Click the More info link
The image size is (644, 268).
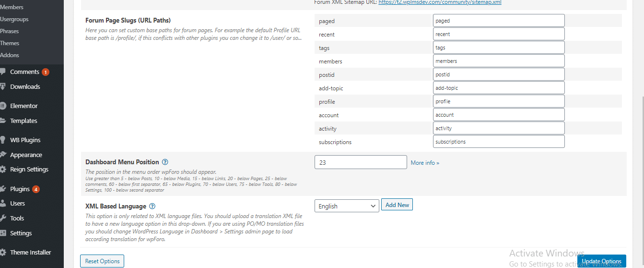(425, 163)
